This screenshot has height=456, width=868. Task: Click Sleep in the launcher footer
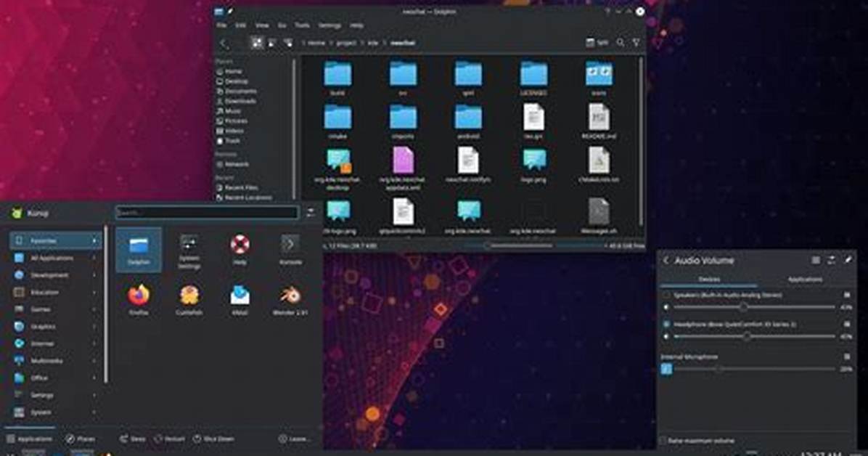click(133, 439)
